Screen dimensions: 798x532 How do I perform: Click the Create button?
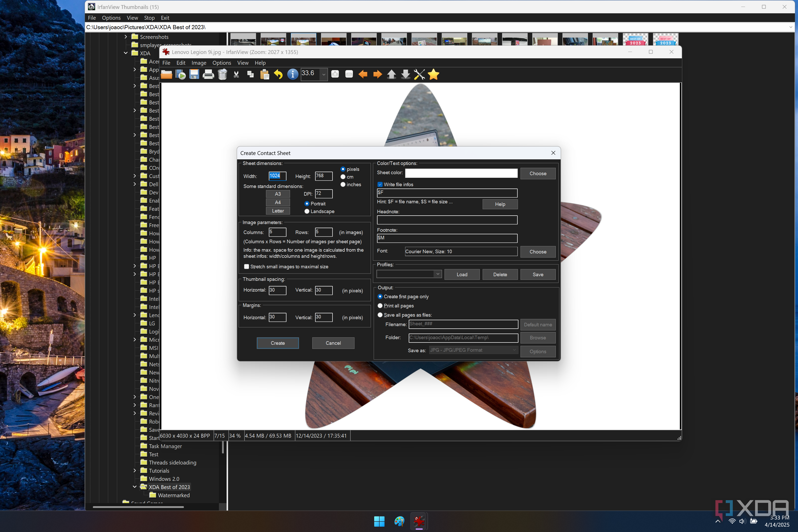tap(278, 343)
